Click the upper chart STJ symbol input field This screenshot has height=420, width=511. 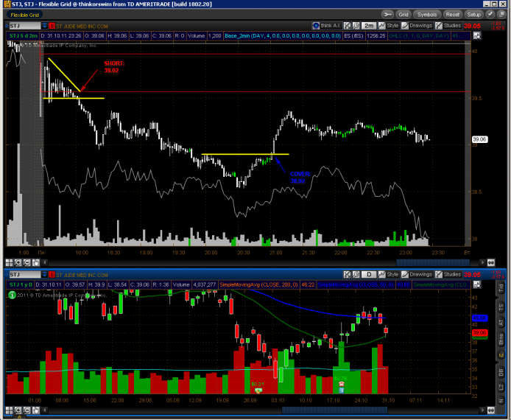coord(25,26)
